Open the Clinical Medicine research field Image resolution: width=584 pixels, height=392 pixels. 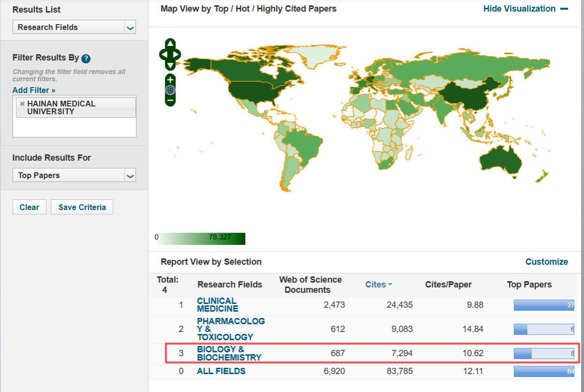[217, 305]
